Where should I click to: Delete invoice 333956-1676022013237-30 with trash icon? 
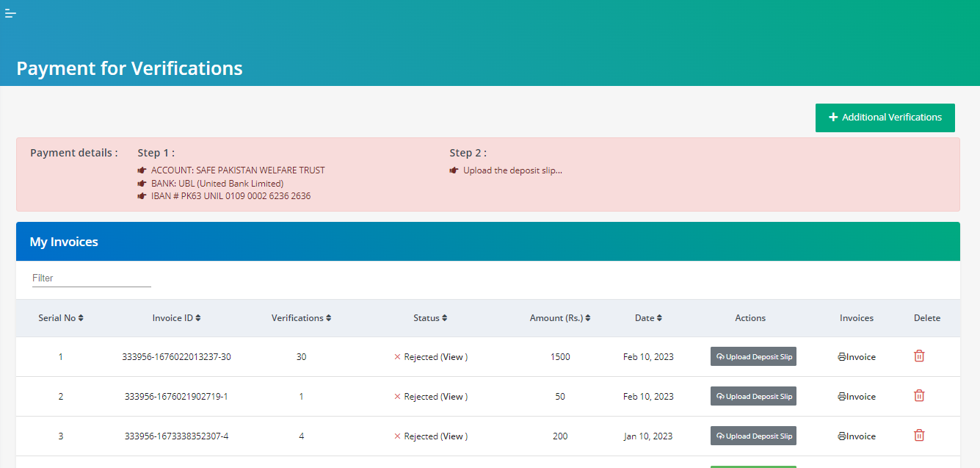pyautogui.click(x=919, y=356)
